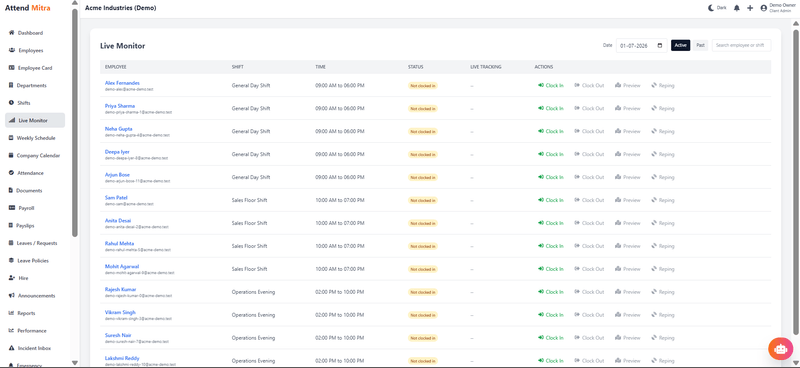The image size is (800, 368).
Task: Click the plus icon in top bar
Action: tap(750, 8)
